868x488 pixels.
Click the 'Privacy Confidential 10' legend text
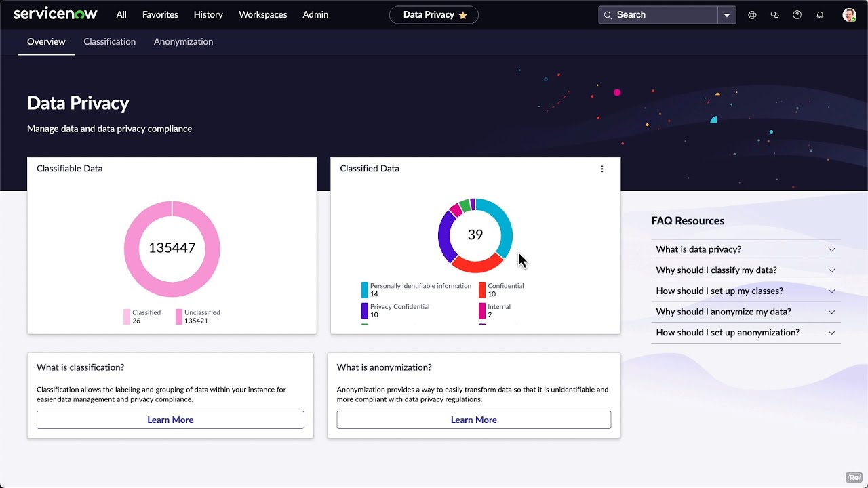[399, 311]
